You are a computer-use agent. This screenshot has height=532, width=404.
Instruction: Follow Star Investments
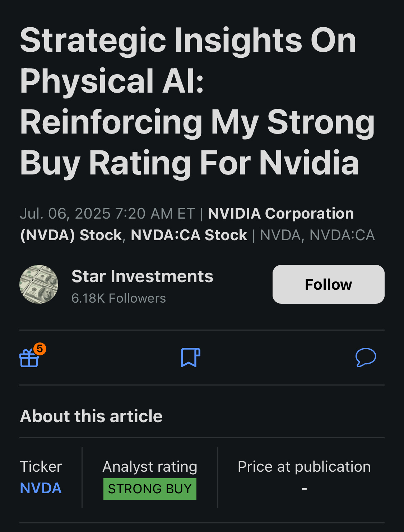coord(328,284)
